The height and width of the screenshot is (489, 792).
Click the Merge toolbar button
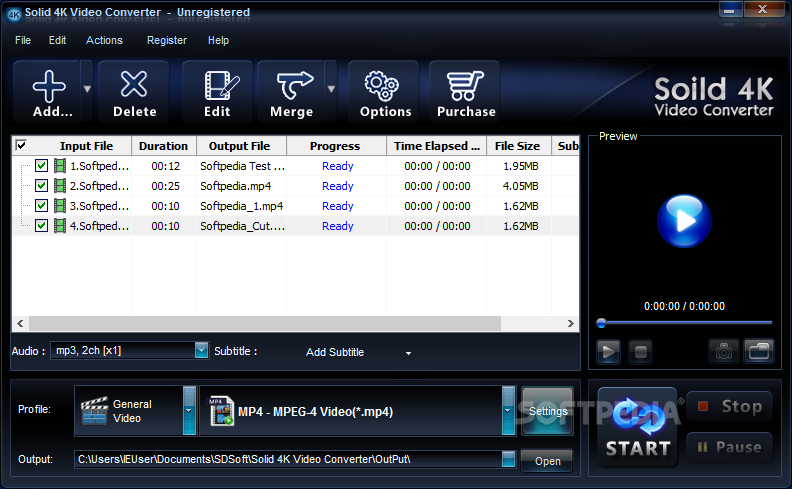(291, 91)
